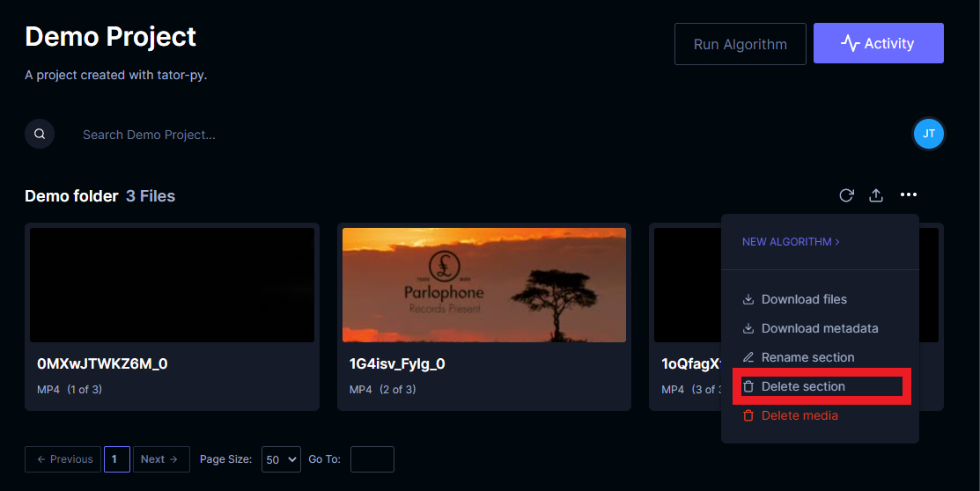The image size is (980, 491).
Task: Click the trash icon beside Delete section
Action: click(x=748, y=386)
